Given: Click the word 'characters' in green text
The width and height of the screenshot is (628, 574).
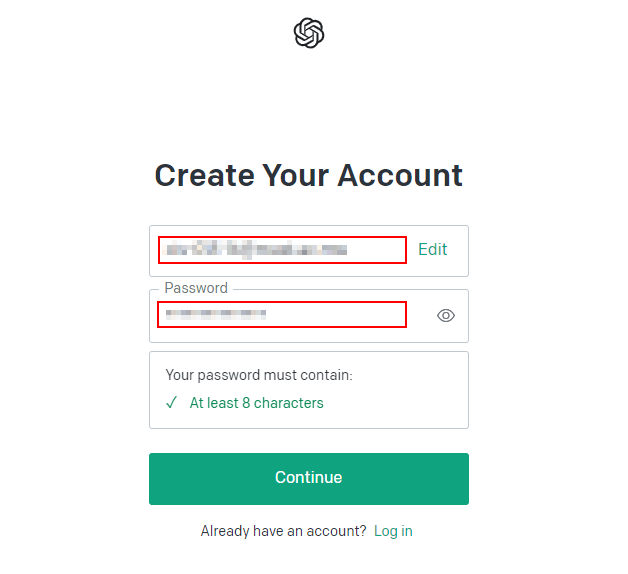Looking at the screenshot, I should [x=288, y=403].
